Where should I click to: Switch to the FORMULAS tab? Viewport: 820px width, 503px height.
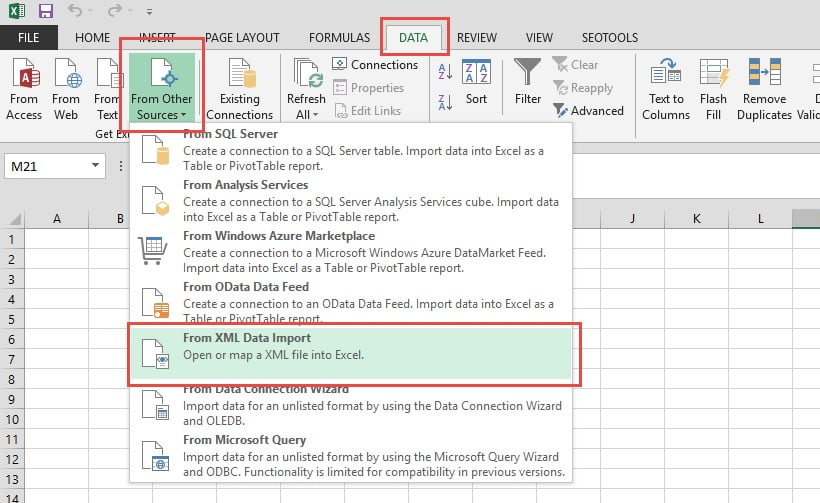[x=339, y=38]
